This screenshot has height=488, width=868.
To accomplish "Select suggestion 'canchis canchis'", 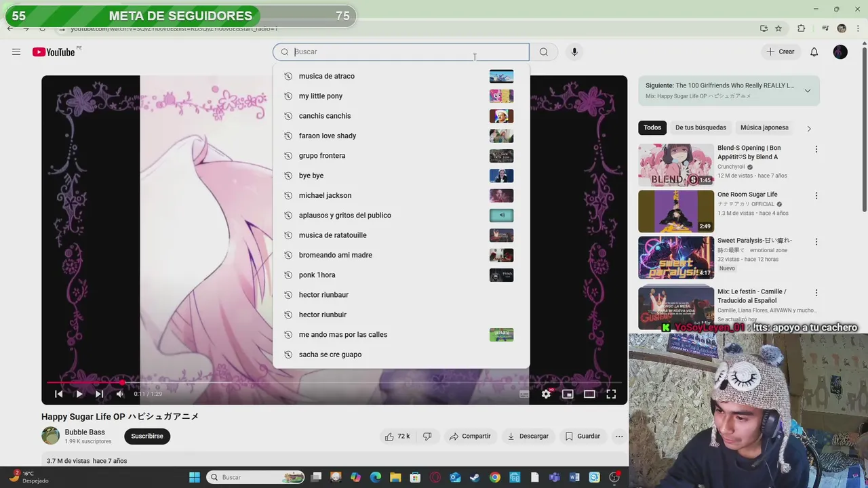I will click(401, 116).
